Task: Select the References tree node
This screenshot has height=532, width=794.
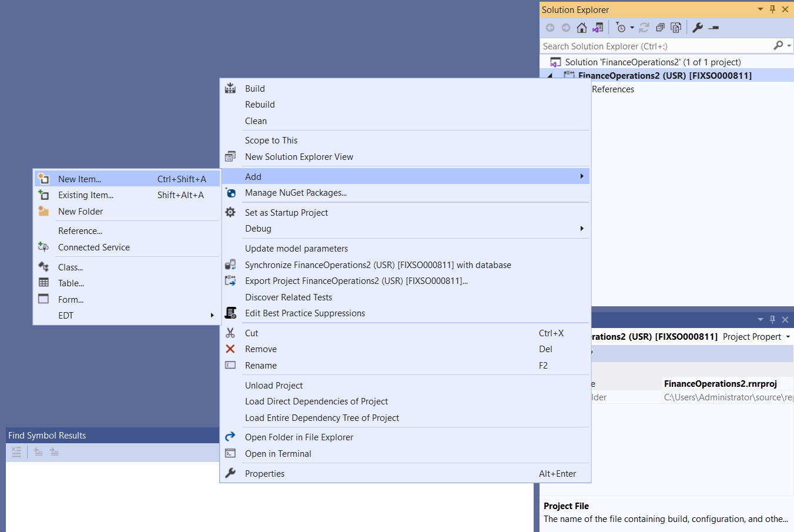Action: [x=613, y=89]
